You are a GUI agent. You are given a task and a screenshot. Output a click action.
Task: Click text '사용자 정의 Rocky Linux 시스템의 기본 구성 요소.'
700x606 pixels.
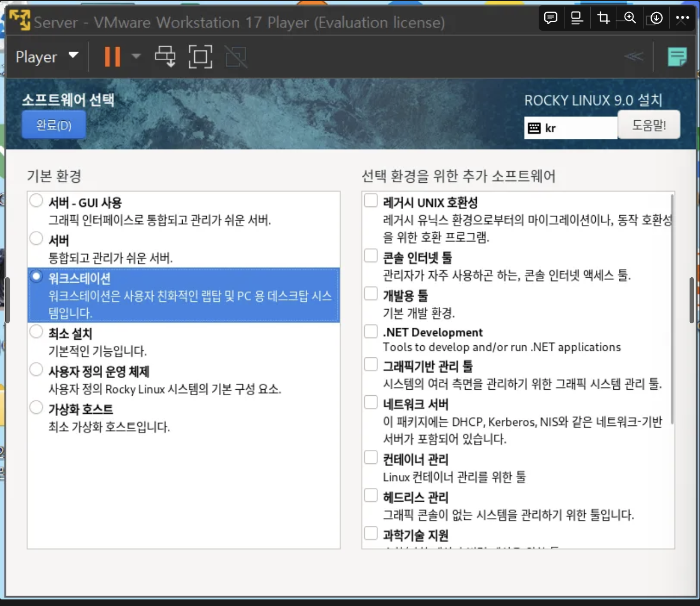(x=165, y=389)
